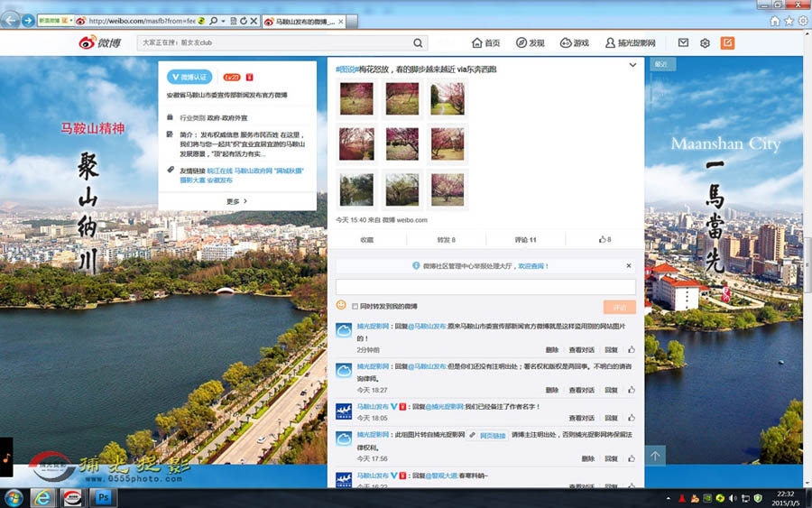Go to 首页 in Weibo navigation
Viewport: 812px width, 508px height.
click(485, 43)
